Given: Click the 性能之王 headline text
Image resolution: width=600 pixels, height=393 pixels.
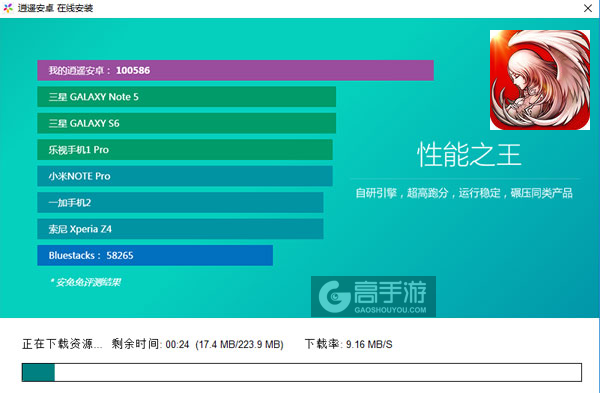Looking at the screenshot, I should pyautogui.click(x=469, y=155).
